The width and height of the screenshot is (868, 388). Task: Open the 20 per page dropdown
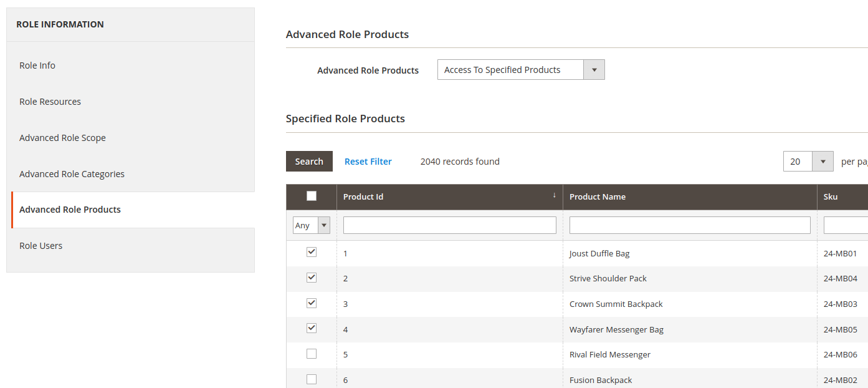808,162
